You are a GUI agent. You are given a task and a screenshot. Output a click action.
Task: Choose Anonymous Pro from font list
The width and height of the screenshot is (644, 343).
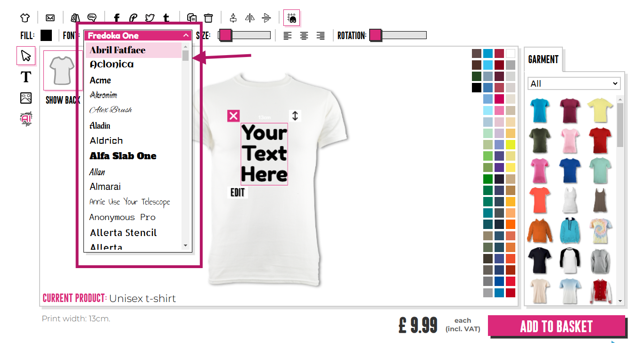[123, 217]
